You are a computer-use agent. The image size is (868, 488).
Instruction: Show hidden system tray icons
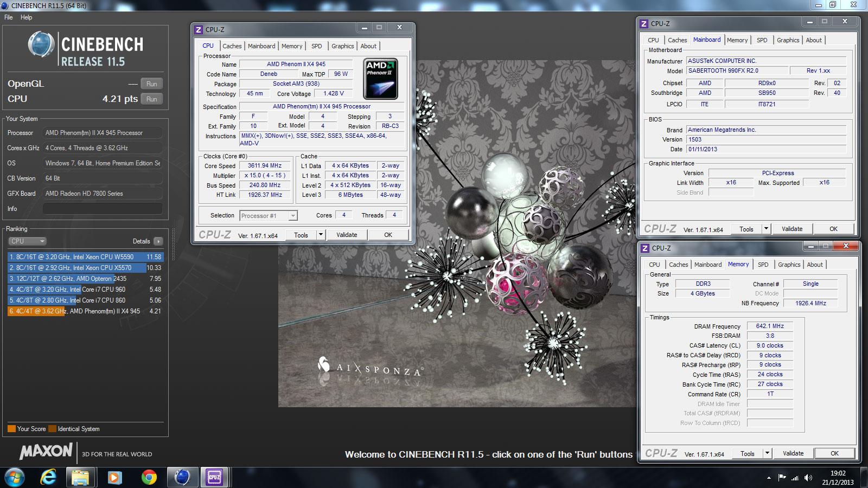click(x=769, y=478)
